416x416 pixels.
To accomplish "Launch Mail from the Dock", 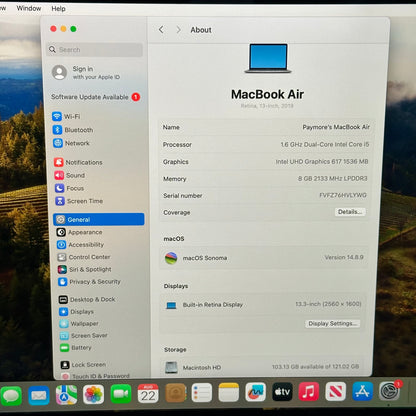I will coord(39,395).
